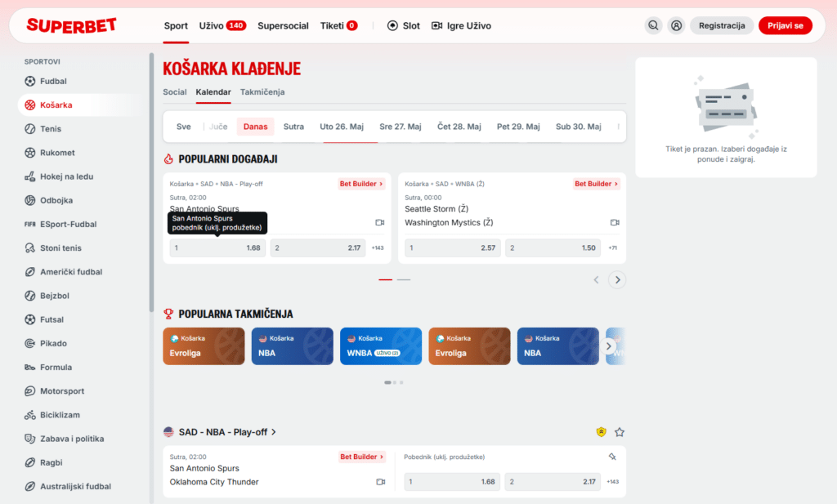The width and height of the screenshot is (837, 504).
Task: Click stream icon next to Oklahoma City Thunder
Action: coord(380,482)
